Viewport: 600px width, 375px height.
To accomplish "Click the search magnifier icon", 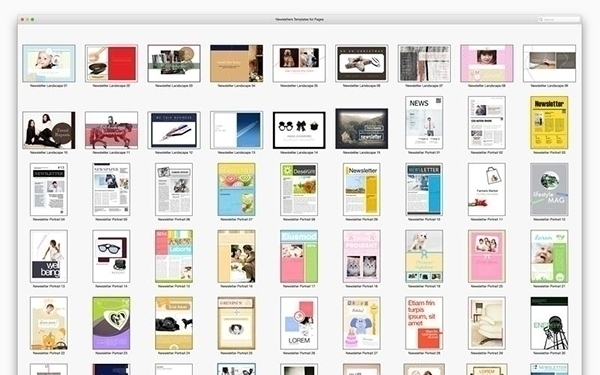I will [x=541, y=20].
